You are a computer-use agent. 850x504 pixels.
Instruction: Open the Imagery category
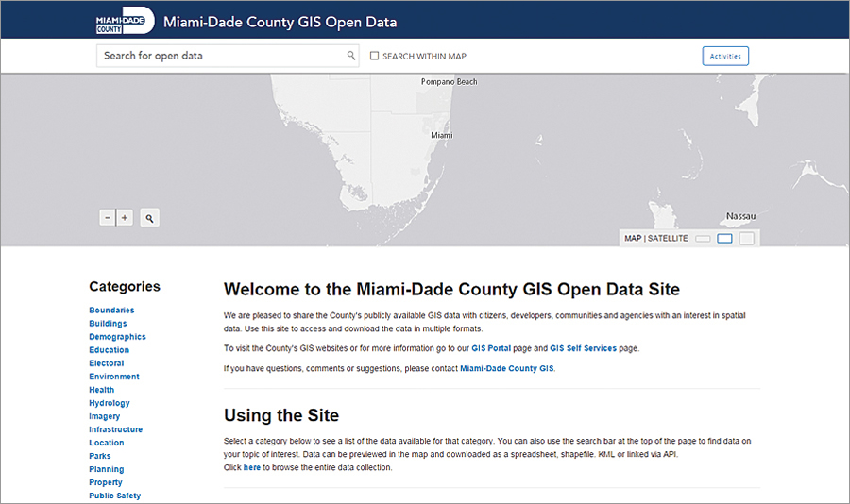point(105,416)
